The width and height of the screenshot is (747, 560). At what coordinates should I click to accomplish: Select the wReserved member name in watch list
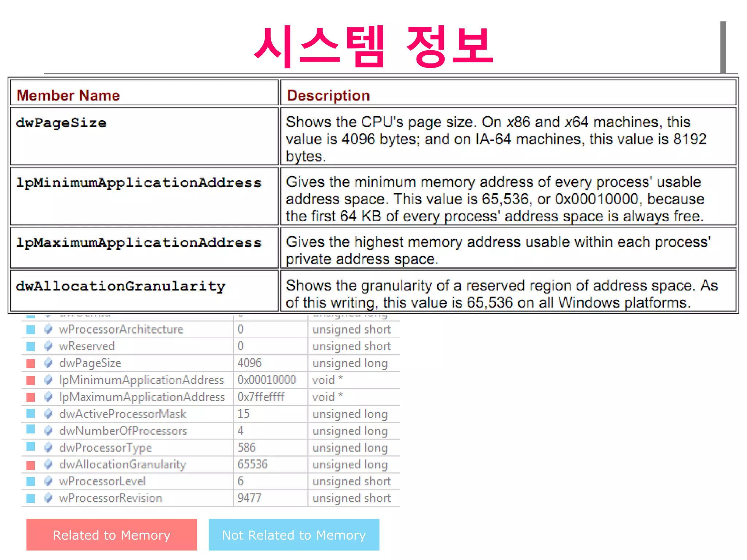pos(87,346)
